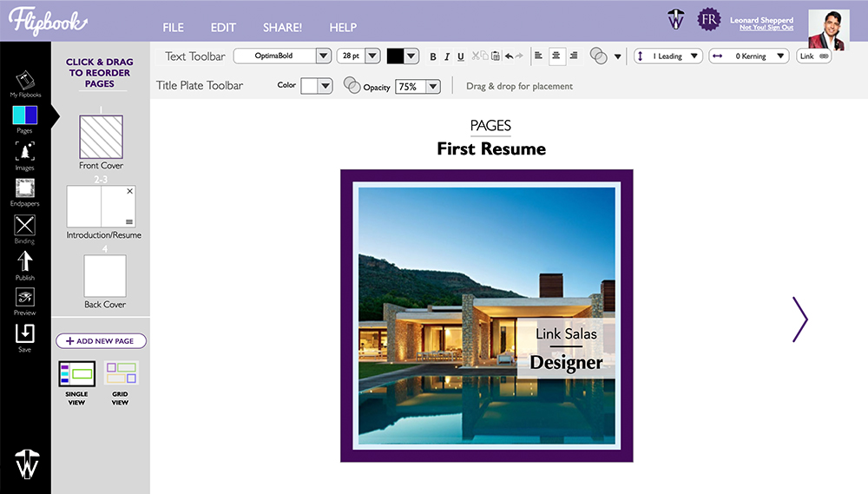Click the Designer title text on cover
Image resolution: width=868 pixels, height=494 pixels.
(566, 362)
